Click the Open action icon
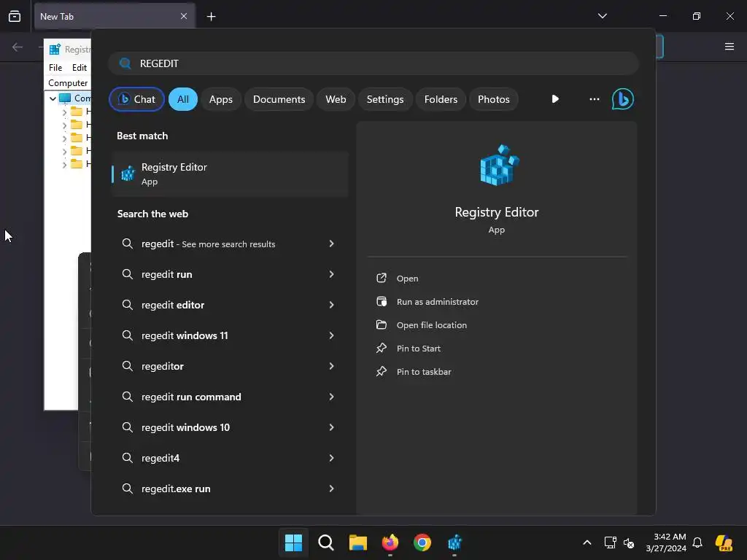The height and width of the screenshot is (560, 747). point(381,278)
